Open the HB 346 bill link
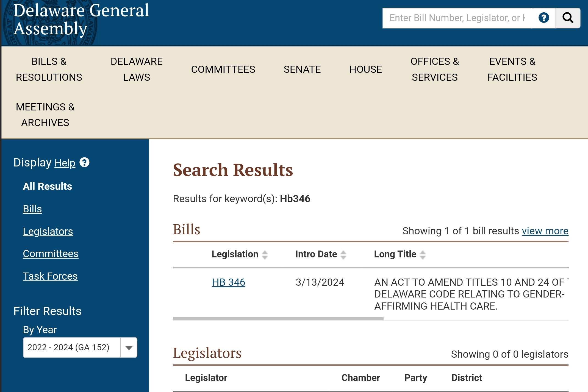The image size is (588, 392). point(228,282)
